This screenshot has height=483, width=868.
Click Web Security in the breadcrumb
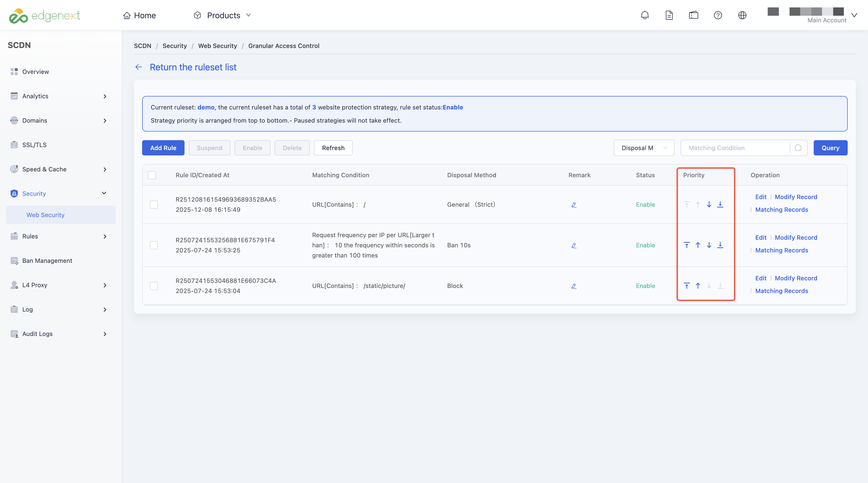(217, 46)
